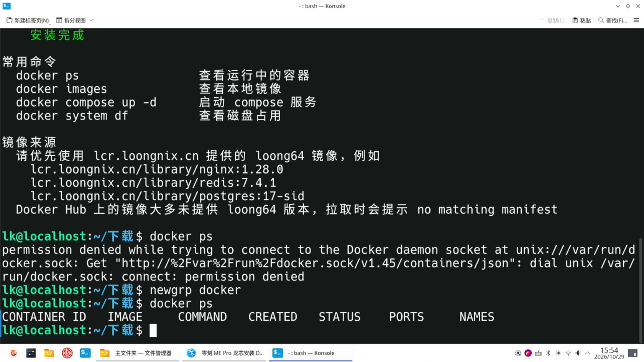644x362 pixels.
Task: Open Bluetooth settings from the tray
Action: pyautogui.click(x=548, y=353)
